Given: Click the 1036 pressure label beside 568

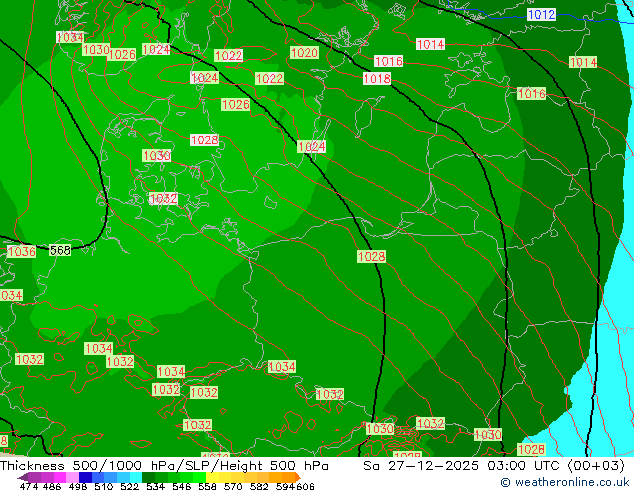Looking at the screenshot, I should point(22,251).
